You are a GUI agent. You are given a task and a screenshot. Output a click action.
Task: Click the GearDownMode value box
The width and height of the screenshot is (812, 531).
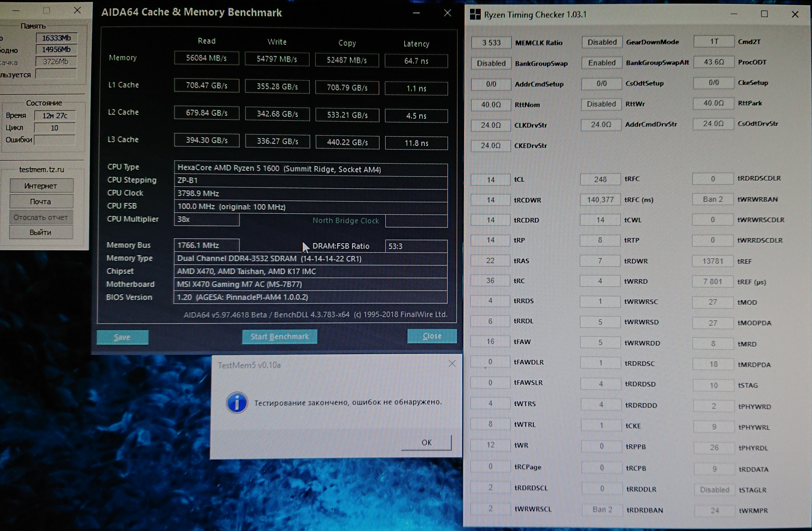pos(602,42)
